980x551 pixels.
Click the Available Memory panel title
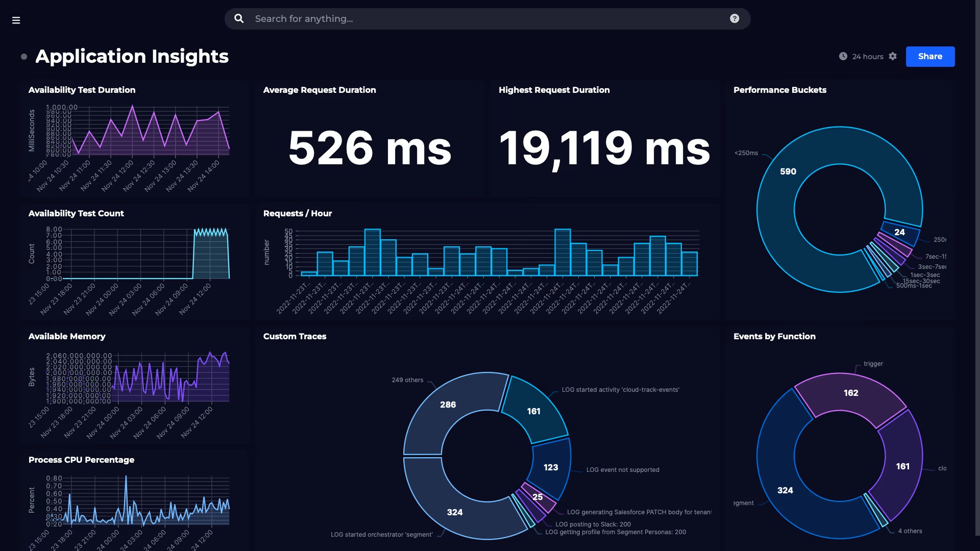[x=67, y=336]
